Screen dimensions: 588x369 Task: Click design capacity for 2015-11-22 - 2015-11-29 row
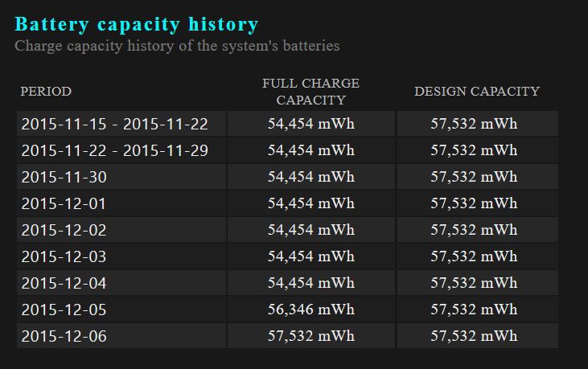pyautogui.click(x=478, y=150)
